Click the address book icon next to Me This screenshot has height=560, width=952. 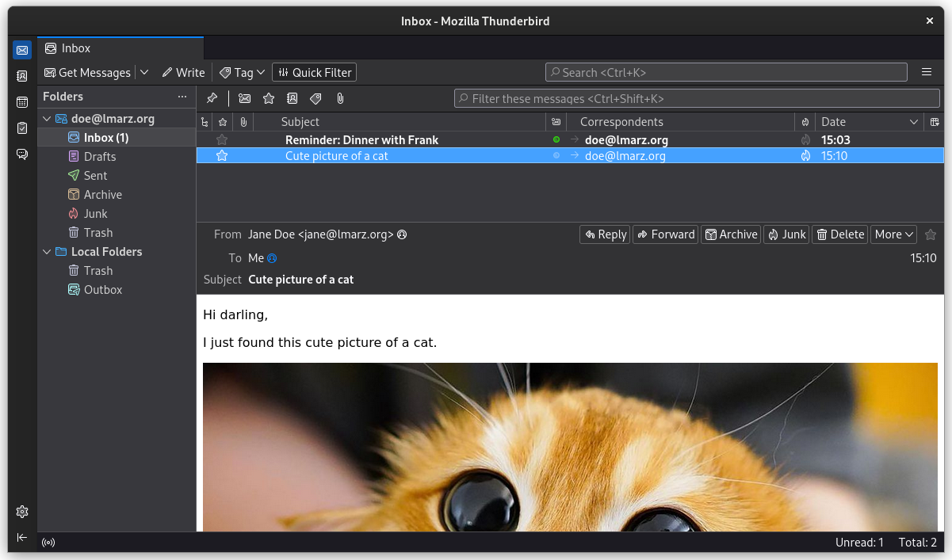point(272,258)
